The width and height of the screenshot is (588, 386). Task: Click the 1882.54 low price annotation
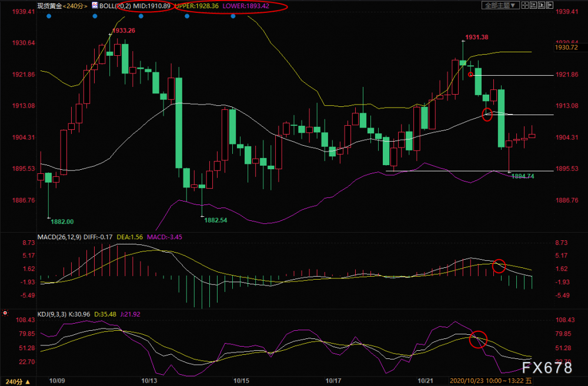pyautogui.click(x=216, y=220)
